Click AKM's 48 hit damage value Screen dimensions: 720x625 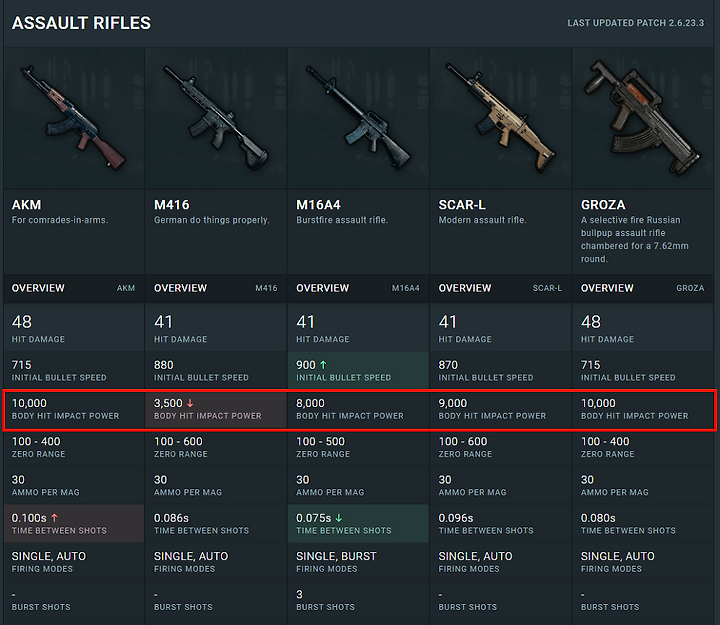tap(22, 322)
